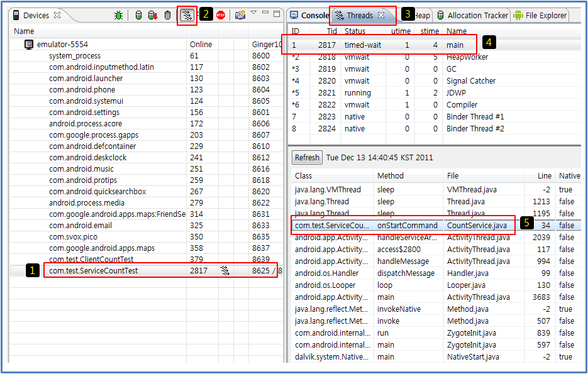Click the Status column header in threads table
Viewport: 588px width, 374px height.
point(355,31)
